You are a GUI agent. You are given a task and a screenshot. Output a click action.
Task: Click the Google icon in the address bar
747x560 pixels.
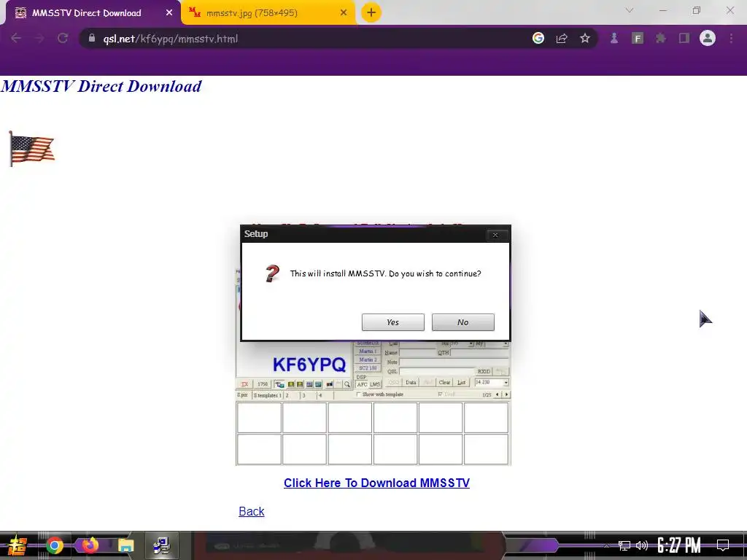tap(538, 38)
